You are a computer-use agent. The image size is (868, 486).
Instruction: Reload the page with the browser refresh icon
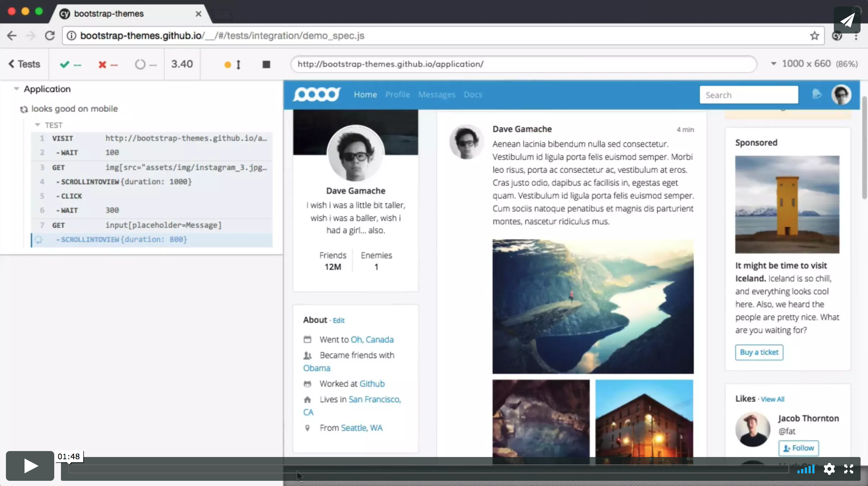click(x=50, y=35)
